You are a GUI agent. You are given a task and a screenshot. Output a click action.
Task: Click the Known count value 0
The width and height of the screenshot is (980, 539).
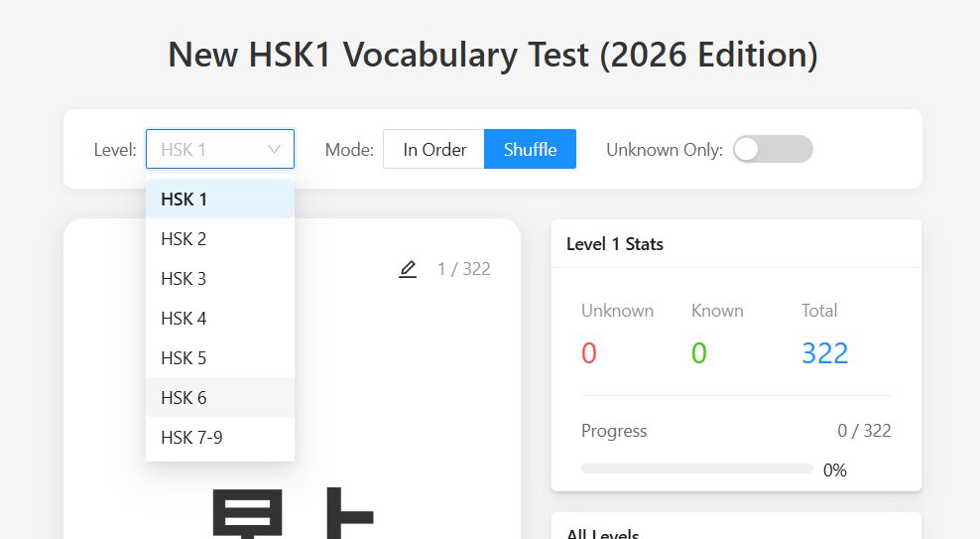point(698,353)
